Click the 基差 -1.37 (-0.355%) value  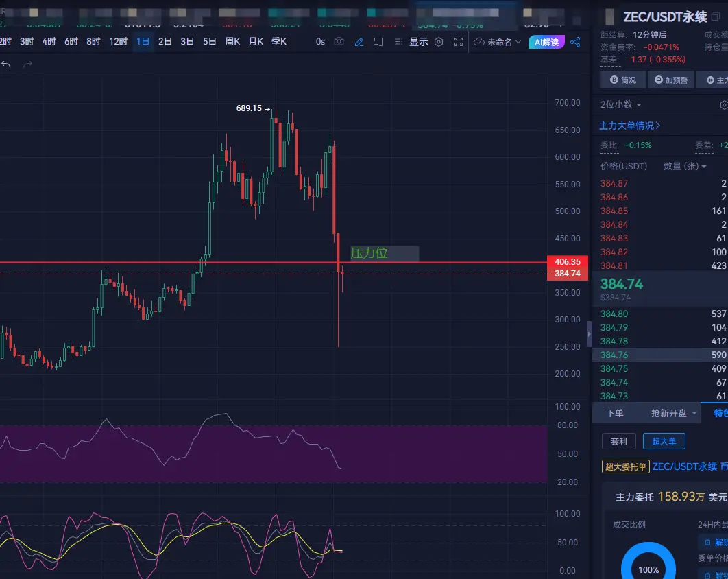tap(656, 60)
